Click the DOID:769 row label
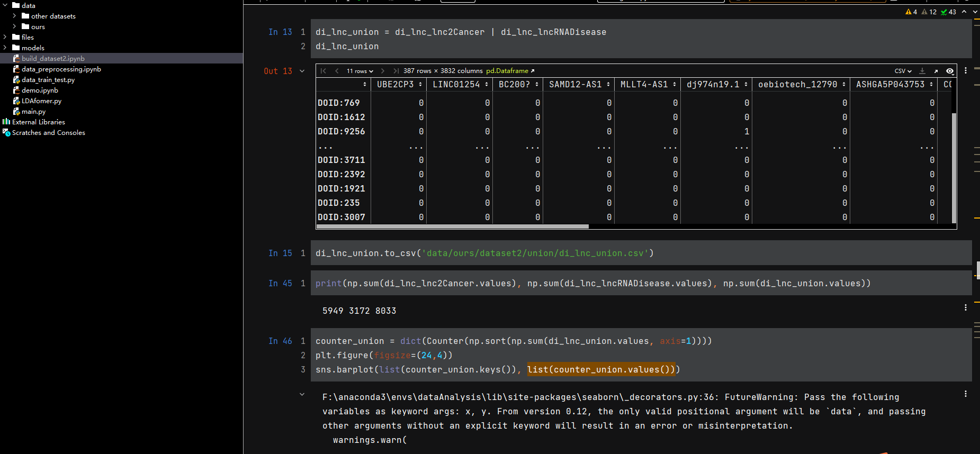This screenshot has width=980, height=454. click(x=339, y=103)
